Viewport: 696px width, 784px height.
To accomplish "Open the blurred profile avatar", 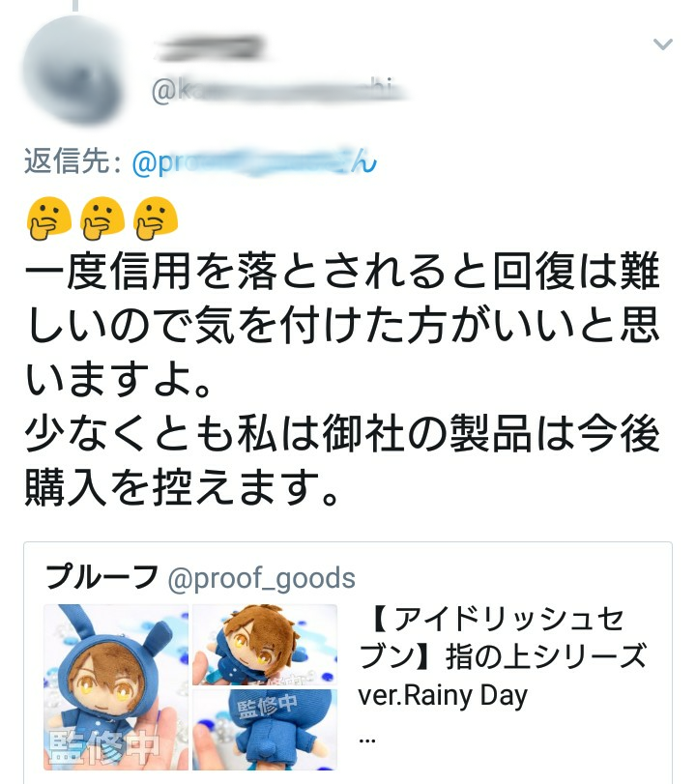I will tap(74, 70).
